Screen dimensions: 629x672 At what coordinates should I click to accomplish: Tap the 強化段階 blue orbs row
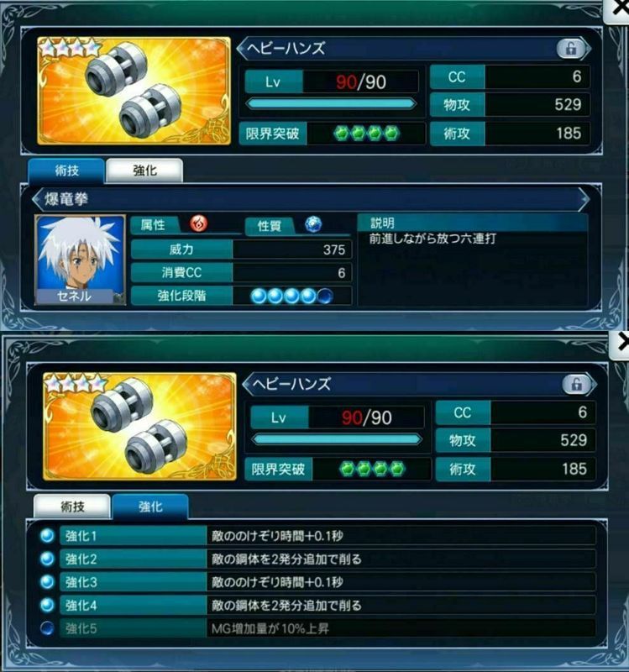point(291,296)
